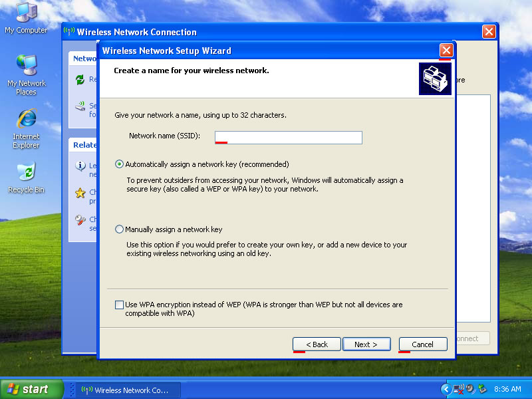The image size is (532, 399).
Task: Click the Network name (SSID) field
Action: click(x=289, y=138)
